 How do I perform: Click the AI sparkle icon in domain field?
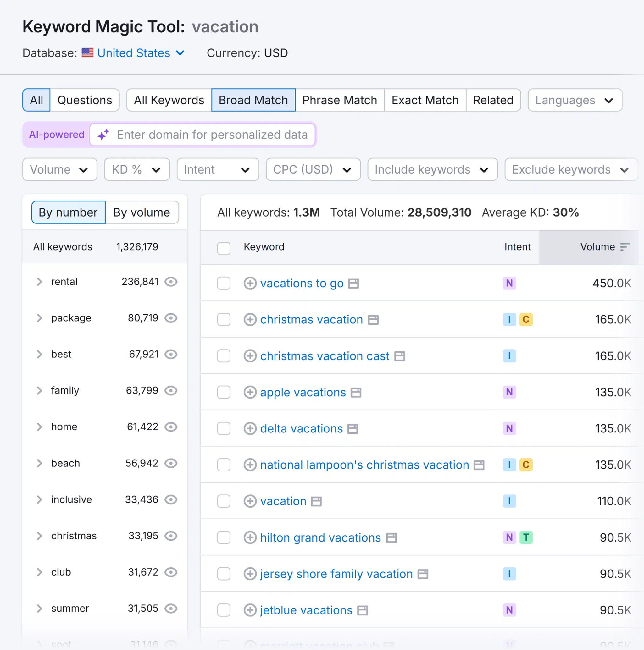pos(103,135)
